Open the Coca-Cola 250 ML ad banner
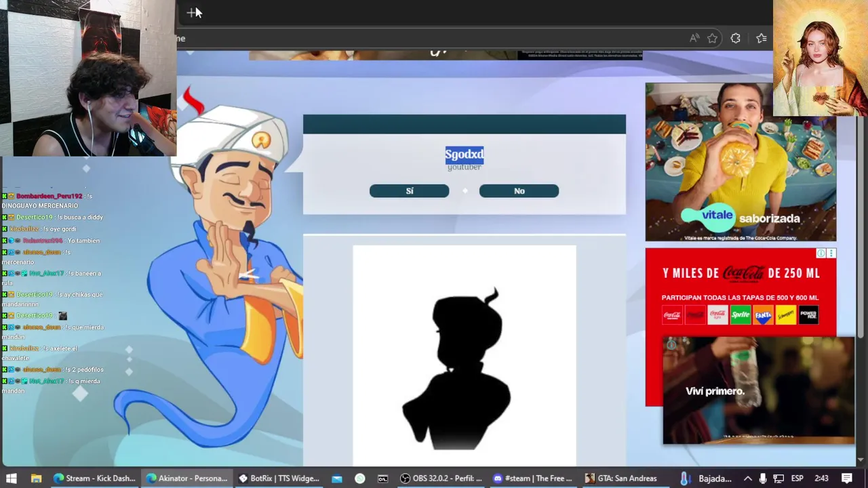Viewport: 868px width, 488px height. 741,291
